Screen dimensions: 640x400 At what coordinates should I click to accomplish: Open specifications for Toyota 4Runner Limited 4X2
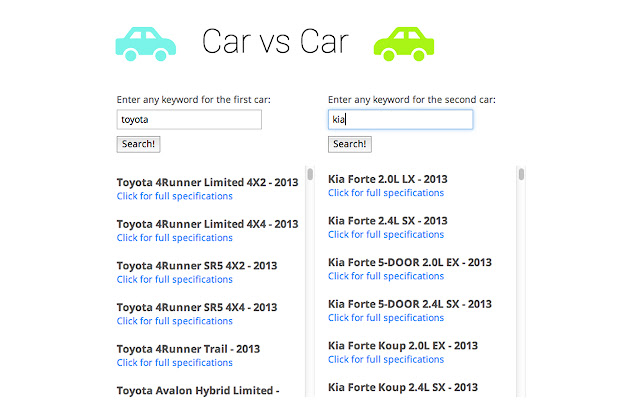175,196
